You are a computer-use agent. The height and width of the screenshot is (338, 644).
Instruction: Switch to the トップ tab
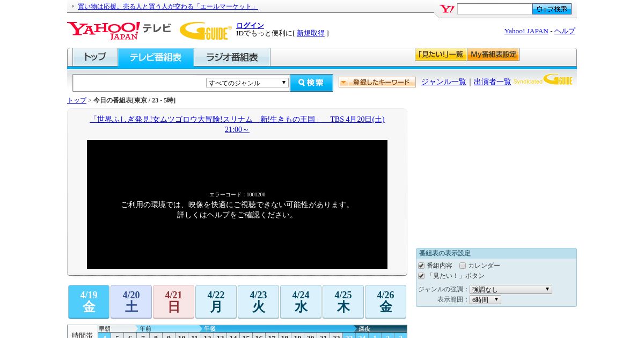pos(95,57)
